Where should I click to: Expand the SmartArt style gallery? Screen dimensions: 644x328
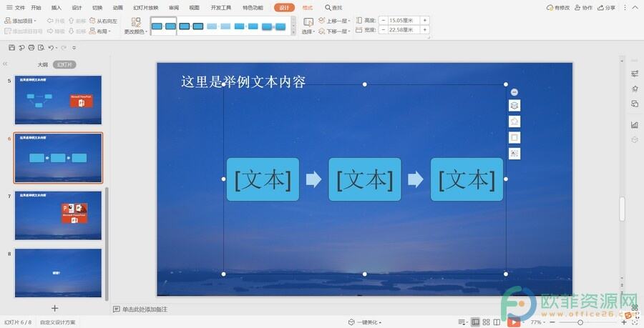(293, 32)
